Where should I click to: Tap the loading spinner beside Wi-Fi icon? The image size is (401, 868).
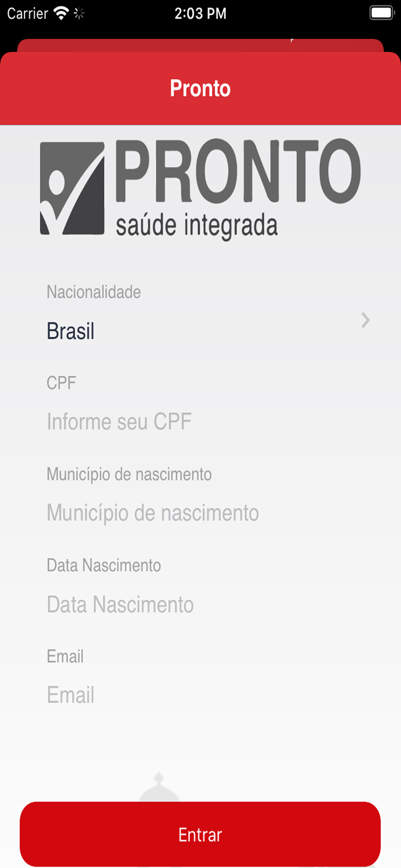(79, 13)
